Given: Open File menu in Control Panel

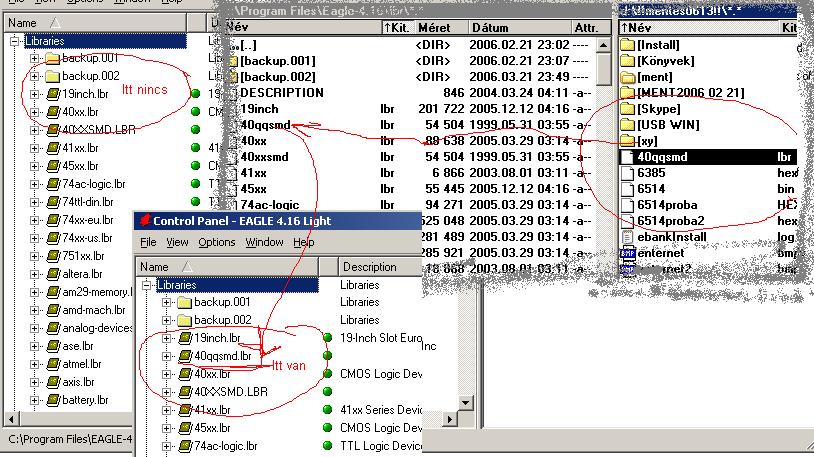Looking at the screenshot, I should click(x=148, y=243).
